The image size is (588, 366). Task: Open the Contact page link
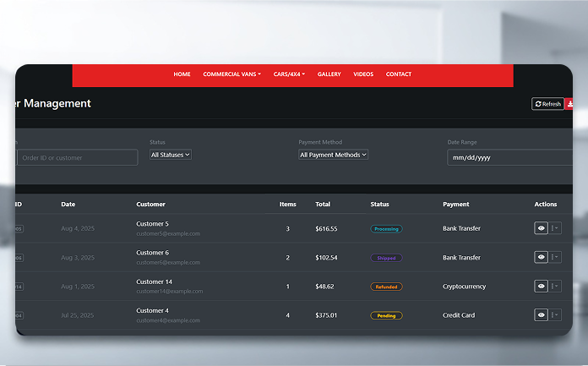[x=399, y=74]
